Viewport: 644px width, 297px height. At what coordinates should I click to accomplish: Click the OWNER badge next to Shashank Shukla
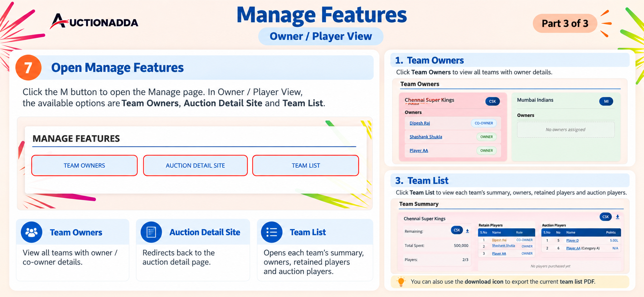(486, 137)
